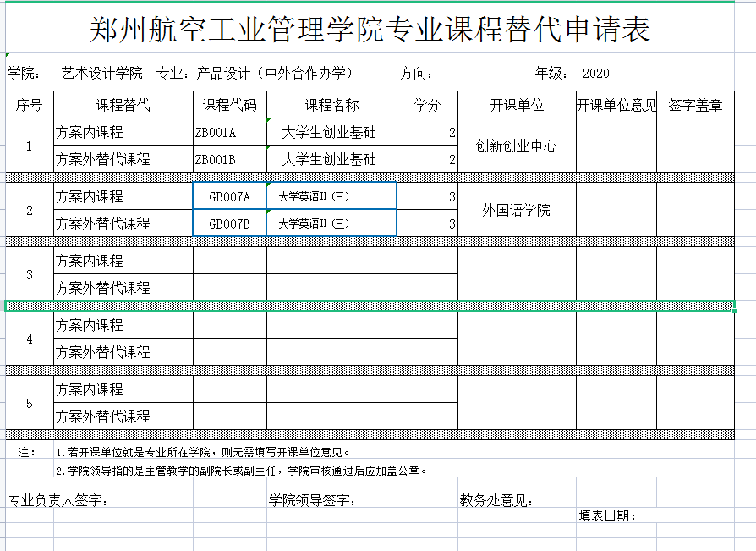Click serial number 3 cell
The height and width of the screenshot is (551, 756).
click(x=30, y=274)
